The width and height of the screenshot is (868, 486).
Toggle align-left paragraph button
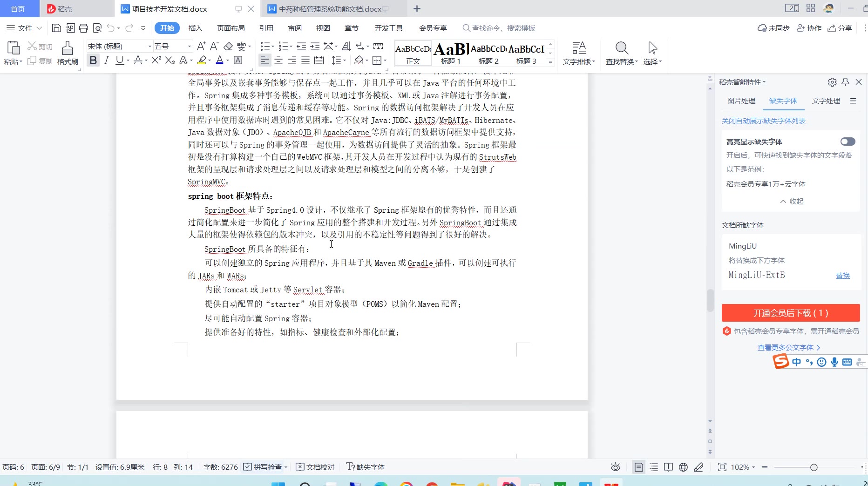[x=264, y=61]
